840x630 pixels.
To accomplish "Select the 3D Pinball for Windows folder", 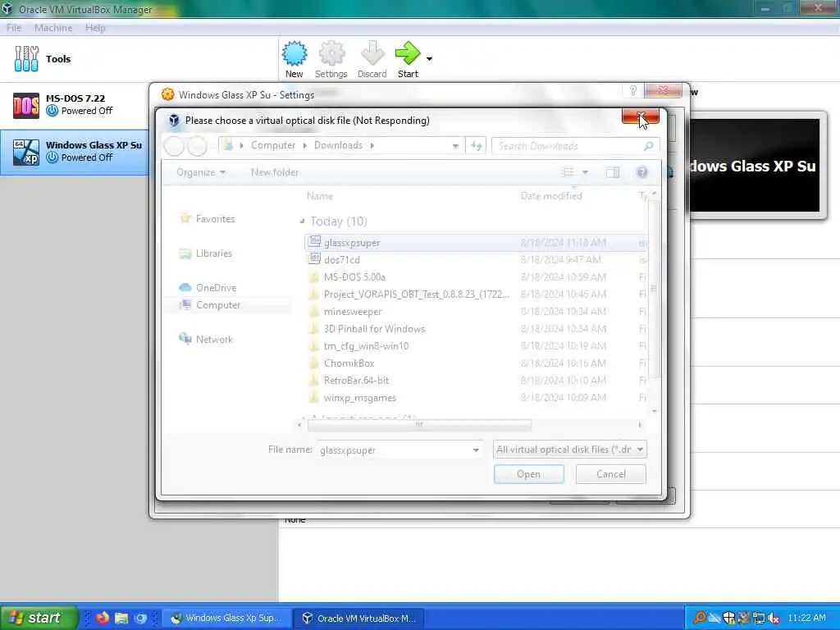I will 476,328.
